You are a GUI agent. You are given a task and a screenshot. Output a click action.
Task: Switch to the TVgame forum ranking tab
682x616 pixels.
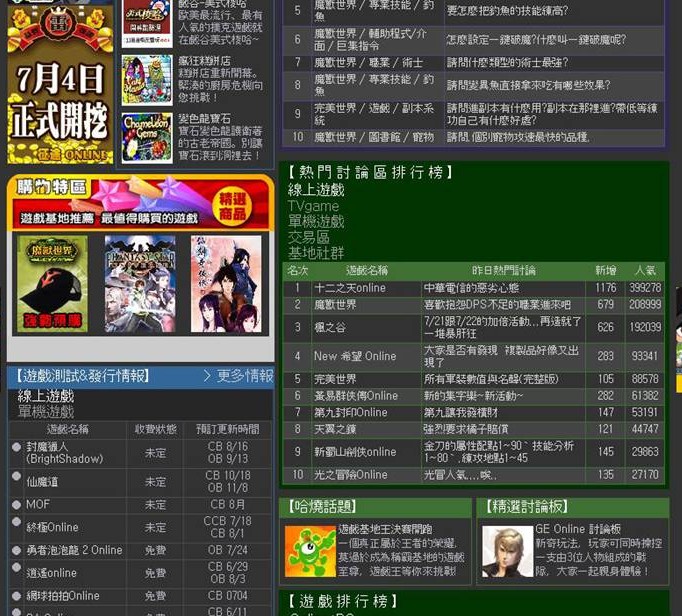tap(313, 206)
